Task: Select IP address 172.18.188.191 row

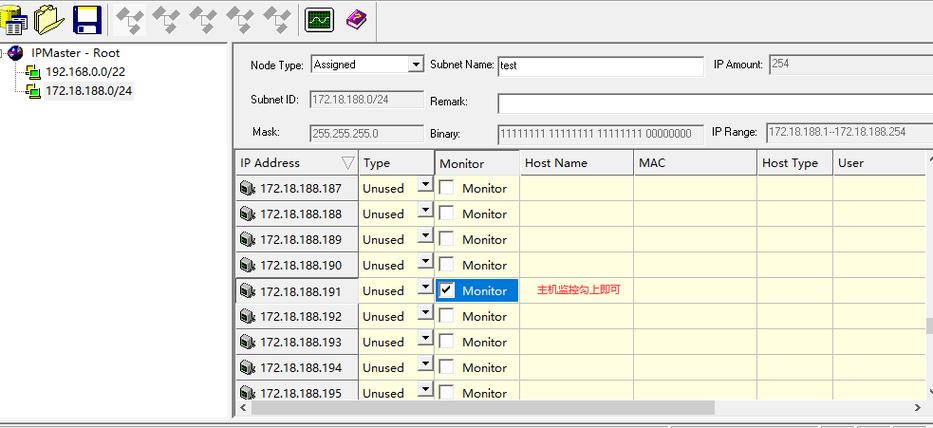Action: (297, 291)
